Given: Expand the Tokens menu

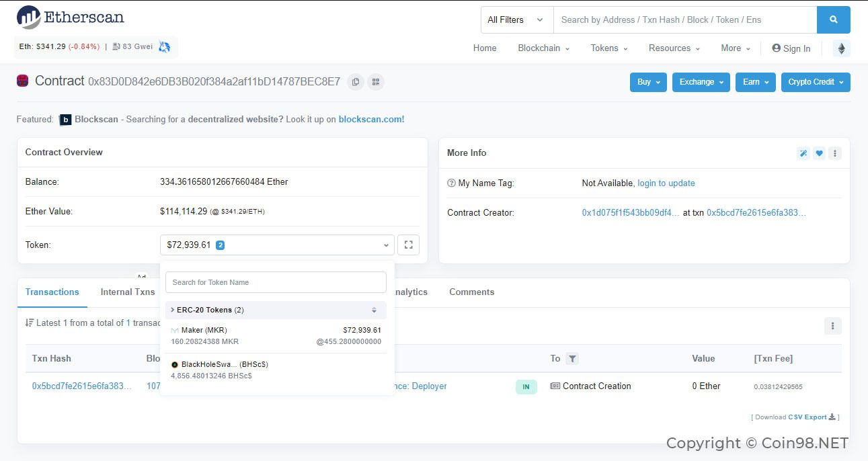Looking at the screenshot, I should click(609, 48).
